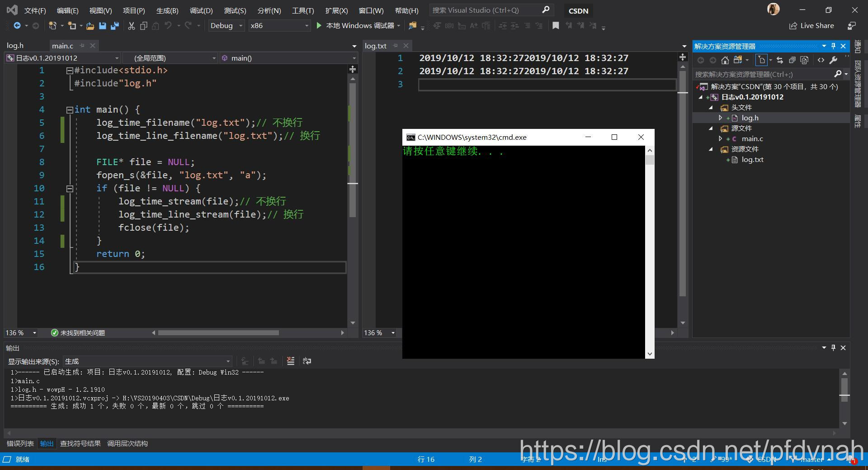The image size is (868, 470).
Task: Select log.h in Solution Explorer tree
Action: [750, 118]
